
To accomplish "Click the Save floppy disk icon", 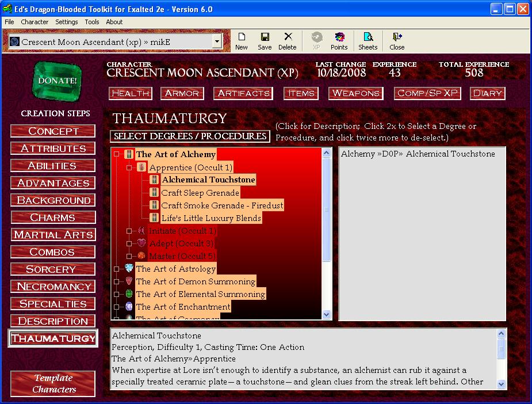I will 265,37.
